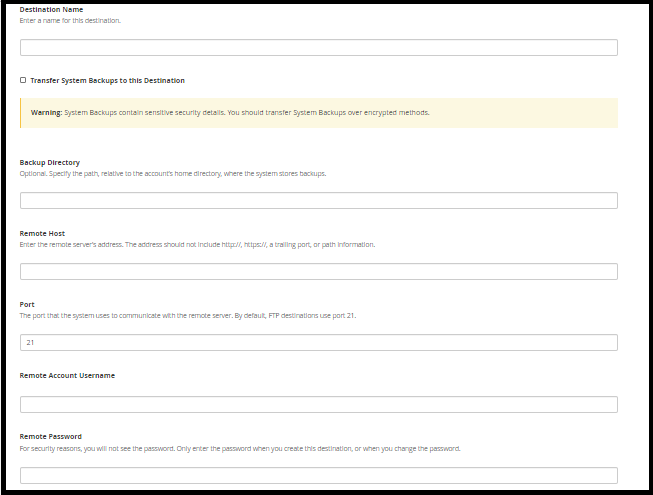The height and width of the screenshot is (495, 653).
Task: Click the FTP port 21 default description
Action: 188,316
